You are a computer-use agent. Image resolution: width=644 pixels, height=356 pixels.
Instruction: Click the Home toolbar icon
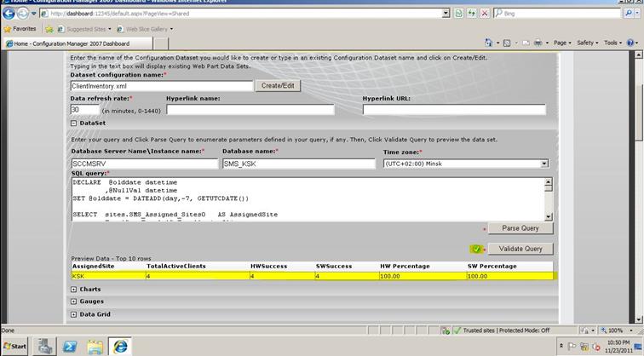488,43
